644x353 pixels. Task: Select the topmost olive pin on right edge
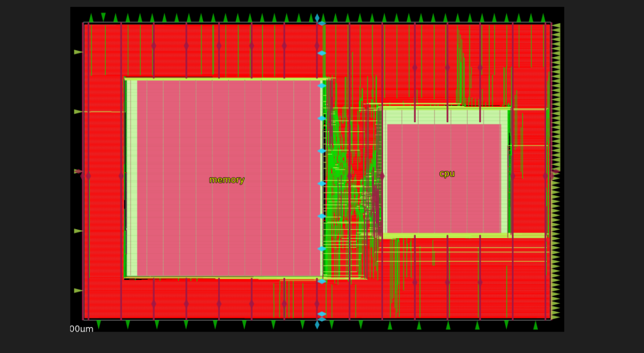point(556,26)
